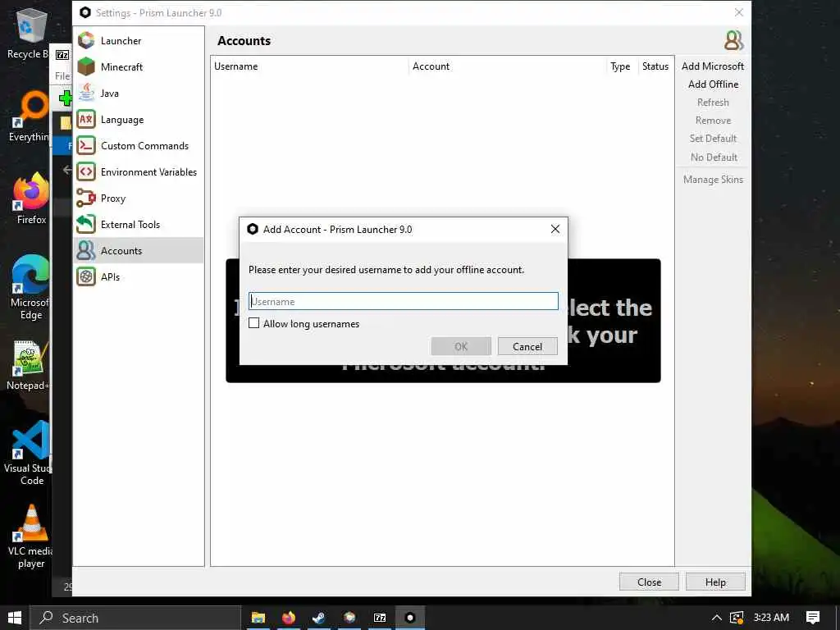This screenshot has width=840, height=630.
Task: Click Recycle Bin desktop icon
Action: 31,34
